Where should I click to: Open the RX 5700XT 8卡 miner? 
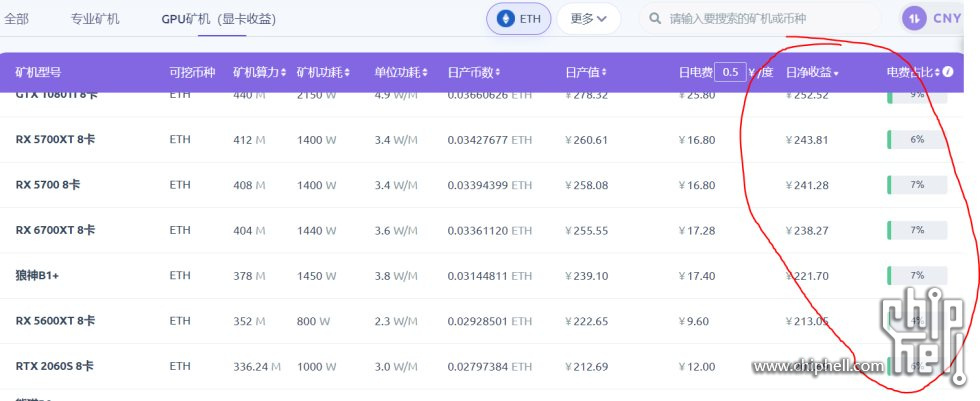(x=55, y=139)
